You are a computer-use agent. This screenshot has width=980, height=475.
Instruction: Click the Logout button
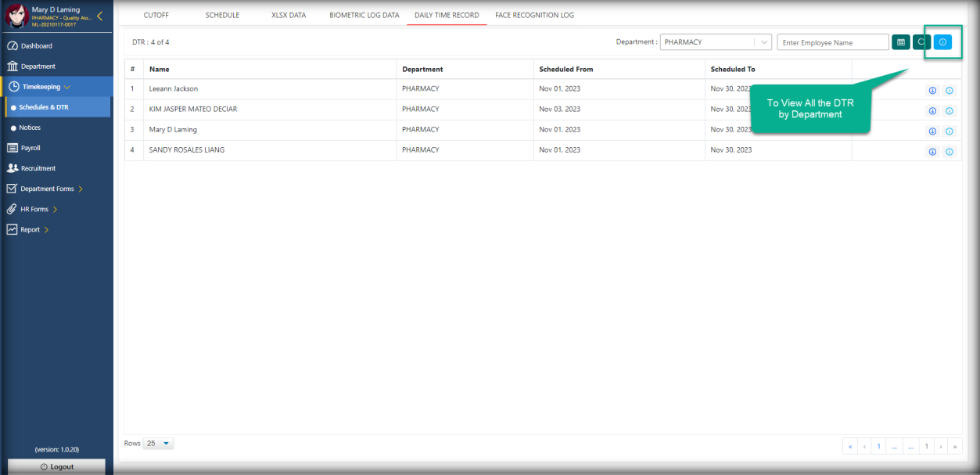pyautogui.click(x=56, y=466)
